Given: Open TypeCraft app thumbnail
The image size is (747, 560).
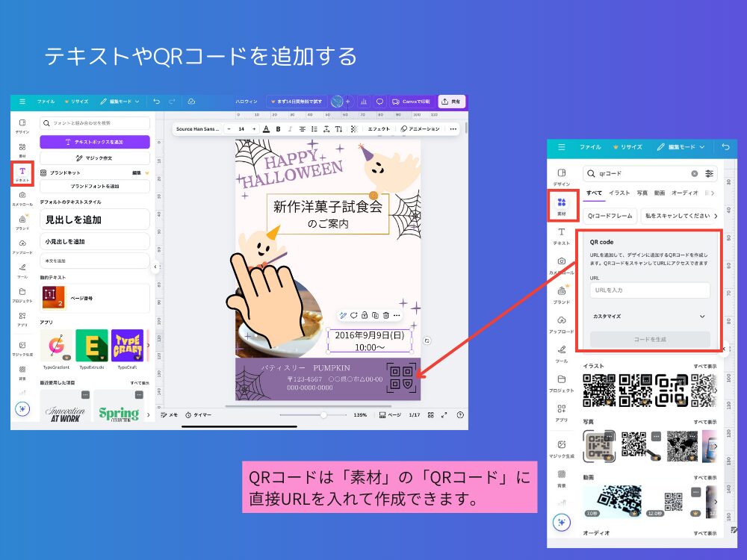Looking at the screenshot, I should (127, 346).
